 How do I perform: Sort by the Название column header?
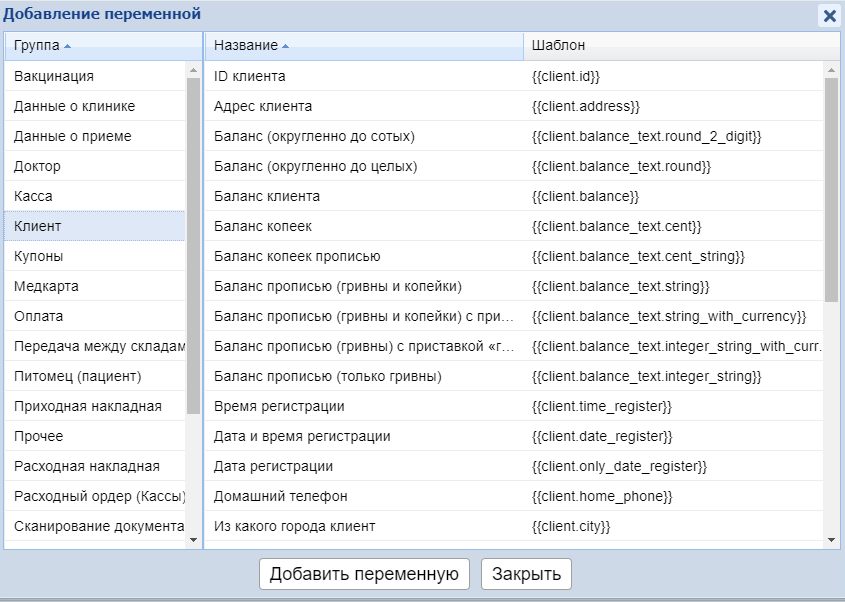(x=246, y=46)
